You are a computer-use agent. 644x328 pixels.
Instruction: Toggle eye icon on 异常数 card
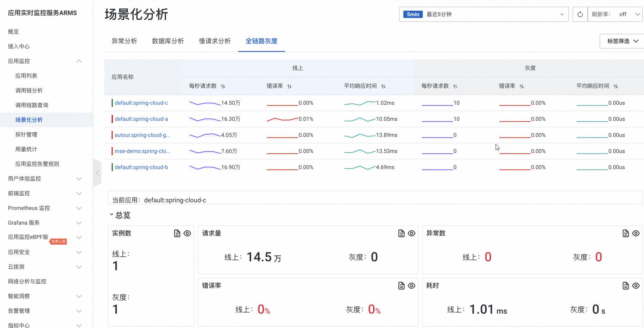click(x=636, y=233)
